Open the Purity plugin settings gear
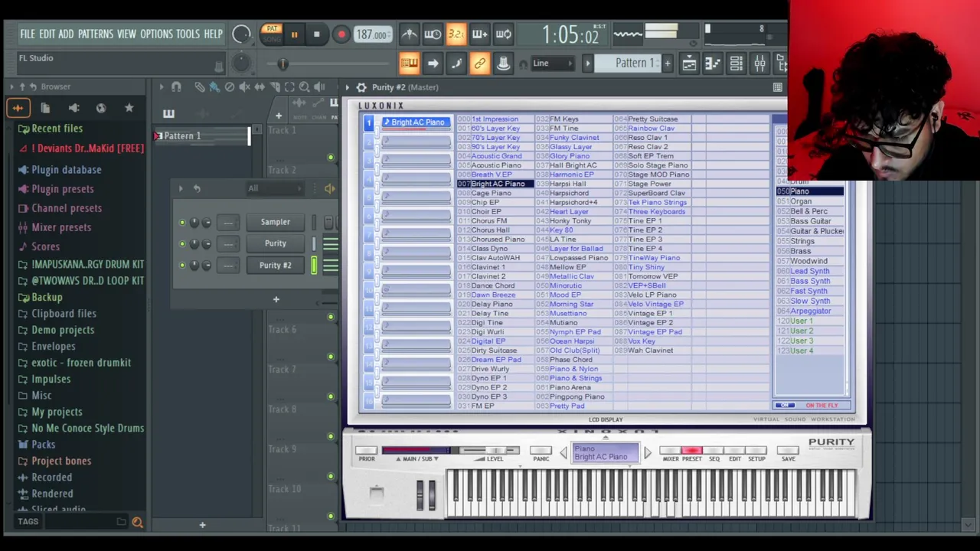Screen dimensions: 980x551 click(361, 87)
